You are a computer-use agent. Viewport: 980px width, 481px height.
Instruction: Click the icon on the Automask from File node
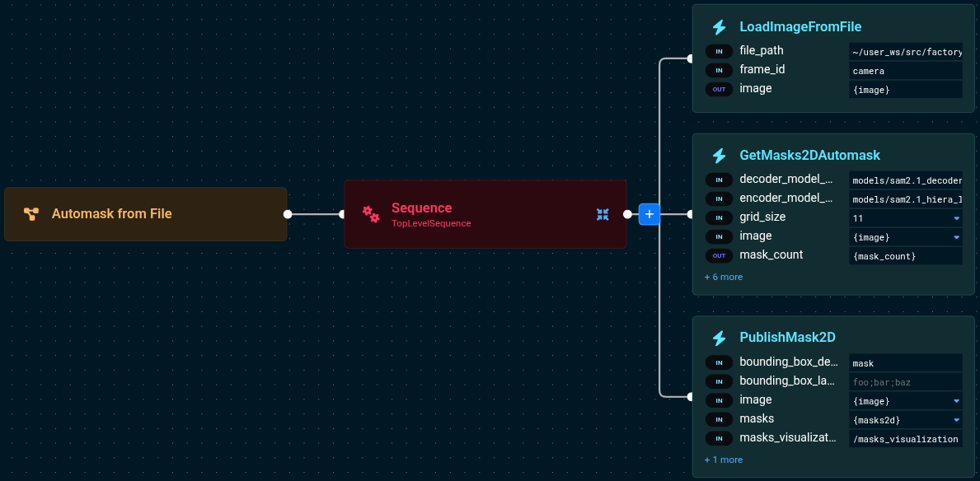coord(31,213)
